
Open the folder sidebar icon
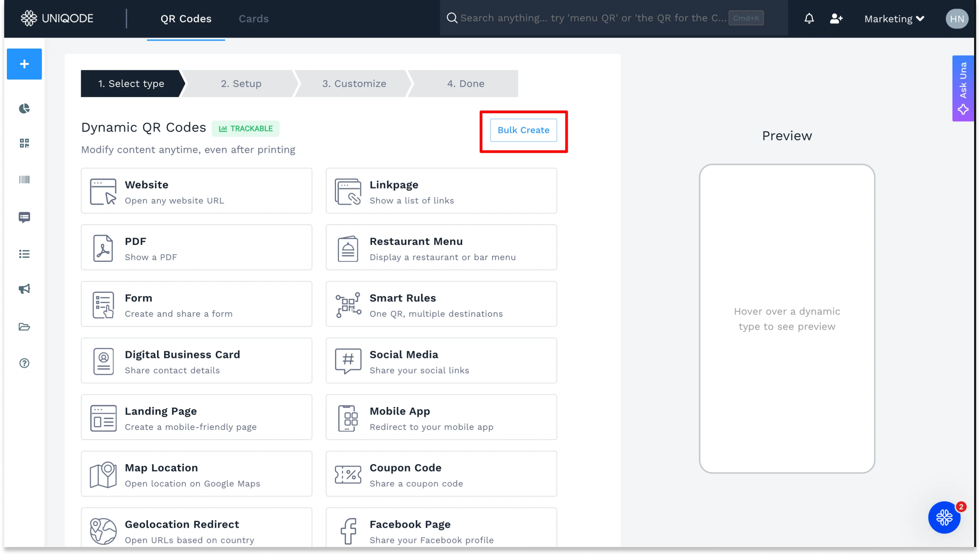24,327
